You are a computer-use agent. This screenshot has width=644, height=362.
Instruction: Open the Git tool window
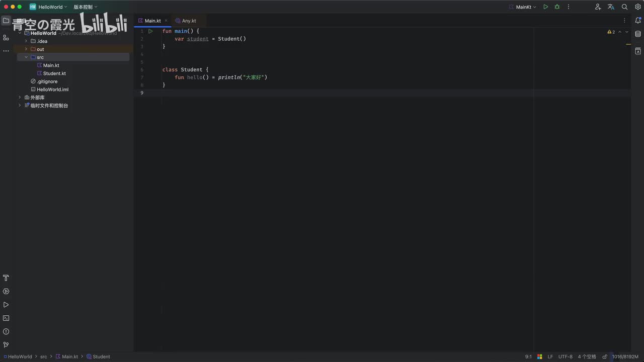tap(6, 345)
